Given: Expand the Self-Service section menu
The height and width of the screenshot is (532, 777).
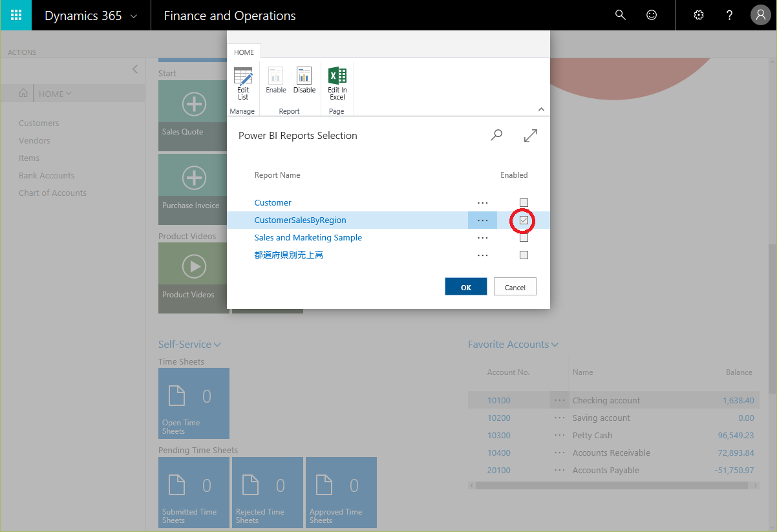Looking at the screenshot, I should [189, 345].
